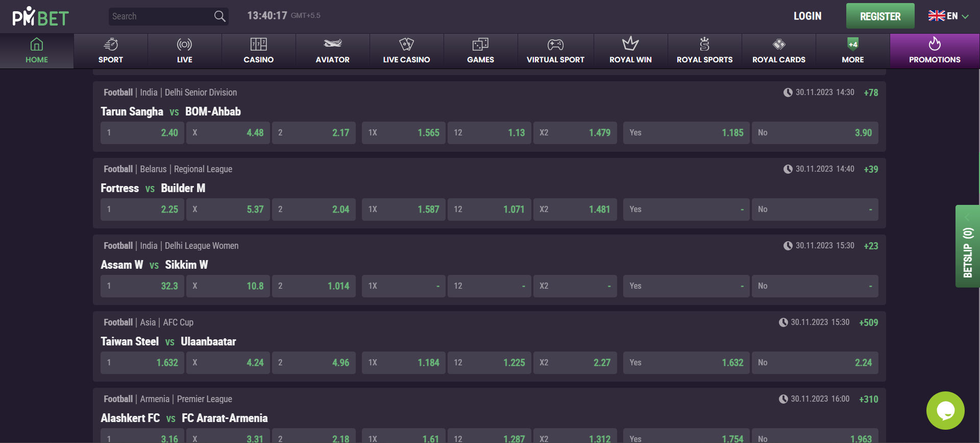Image resolution: width=980 pixels, height=443 pixels.
Task: Click the search magnifier icon
Action: (219, 16)
